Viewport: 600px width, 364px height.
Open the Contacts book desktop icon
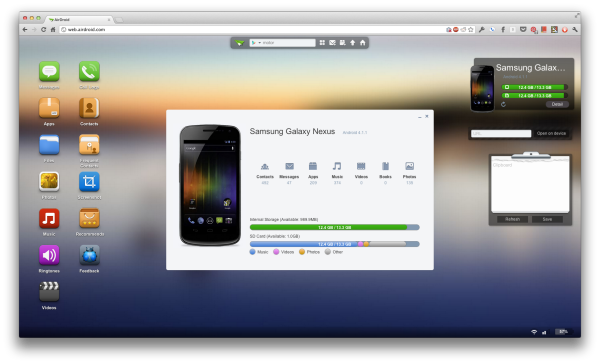[x=89, y=108]
